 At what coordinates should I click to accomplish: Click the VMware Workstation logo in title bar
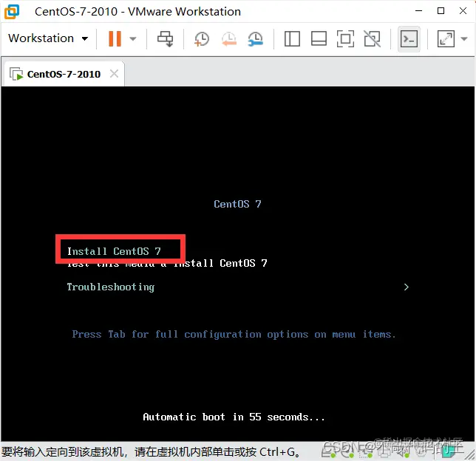pos(12,12)
